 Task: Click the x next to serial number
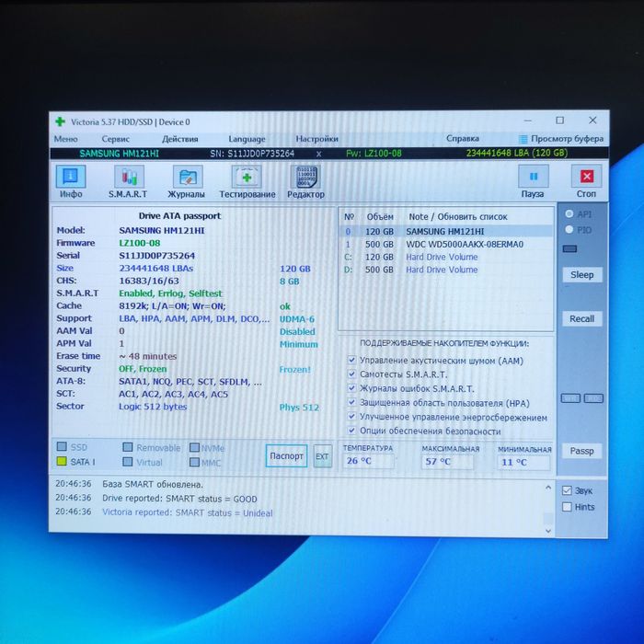(x=318, y=154)
